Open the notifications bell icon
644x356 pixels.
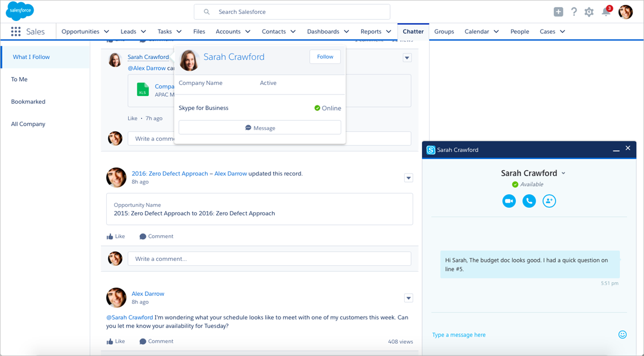606,12
